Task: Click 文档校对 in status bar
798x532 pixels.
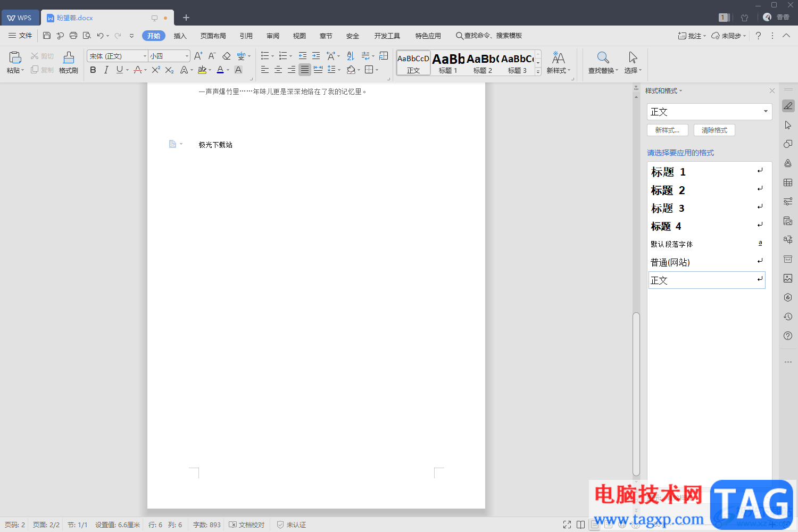Action: [x=247, y=525]
